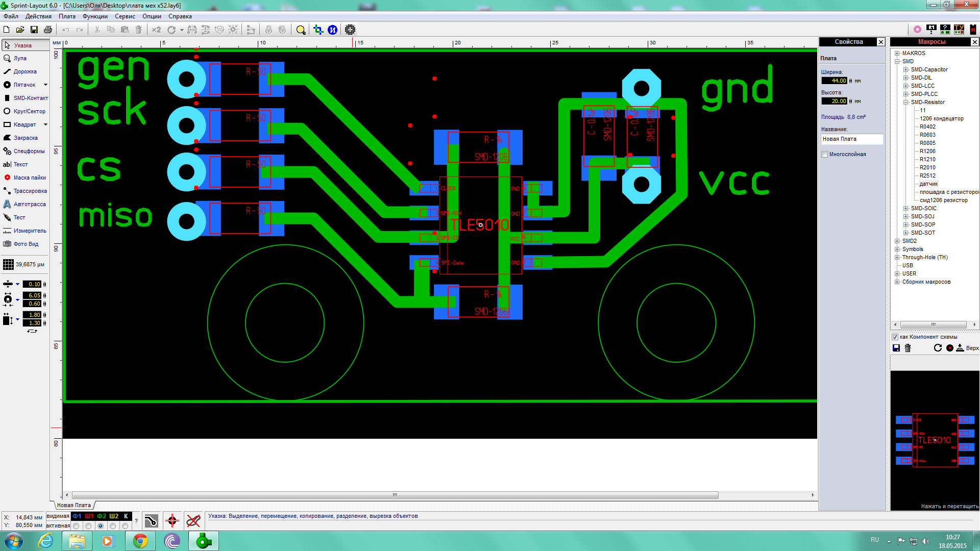980x551 pixels.
Task: Select the Новая Плата board tab
Action: pyautogui.click(x=74, y=505)
